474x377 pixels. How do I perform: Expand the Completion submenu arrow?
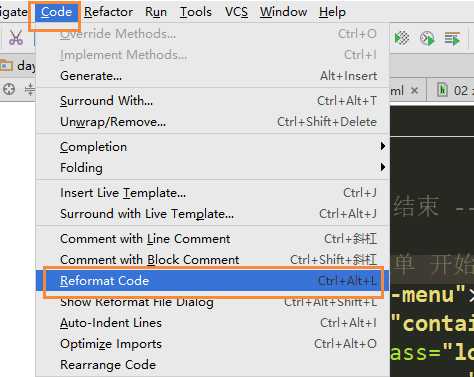point(383,146)
